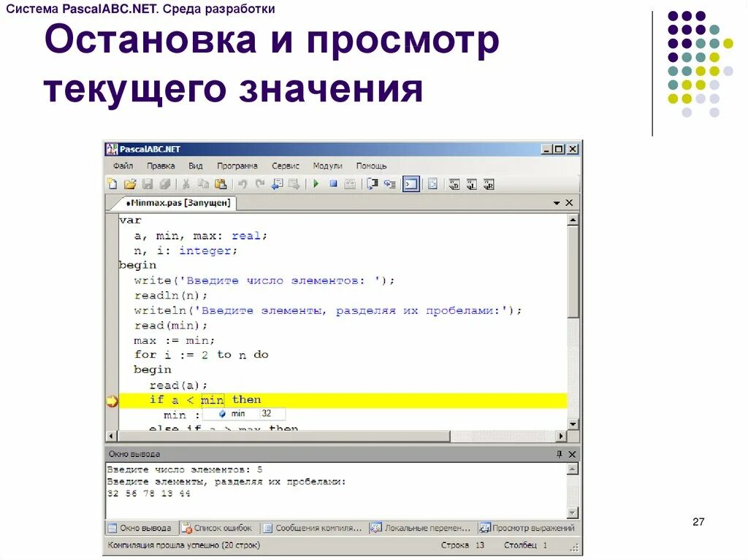Click status text 'Компиляция прошла успешно (20 строк)'

pos(183,545)
